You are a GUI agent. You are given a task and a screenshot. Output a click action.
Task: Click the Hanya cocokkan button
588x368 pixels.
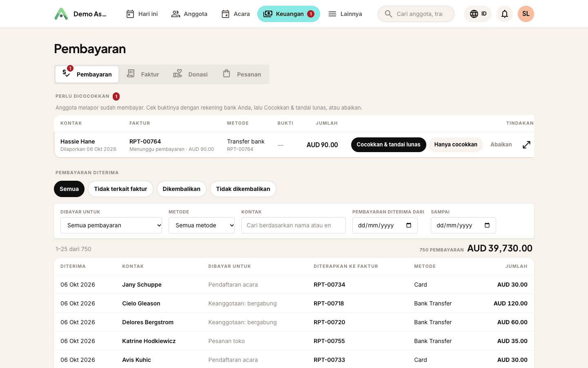click(456, 145)
